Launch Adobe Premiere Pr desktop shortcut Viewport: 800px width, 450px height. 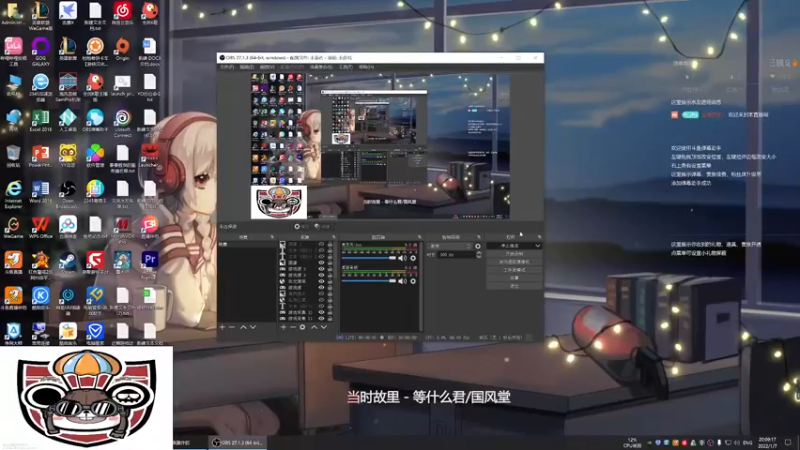149,265
